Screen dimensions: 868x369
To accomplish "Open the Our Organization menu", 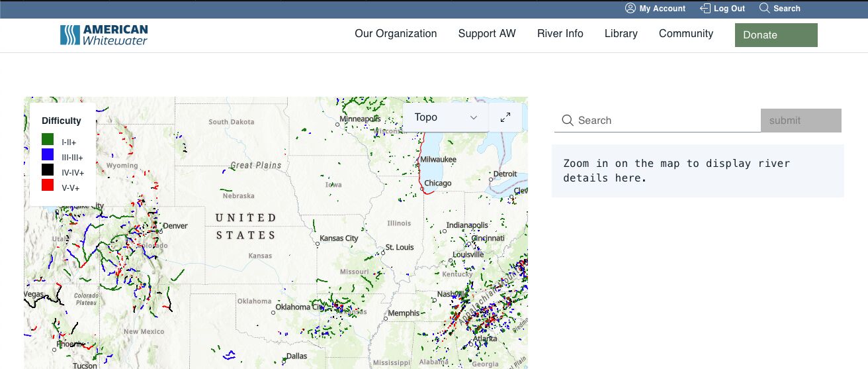I will point(396,34).
